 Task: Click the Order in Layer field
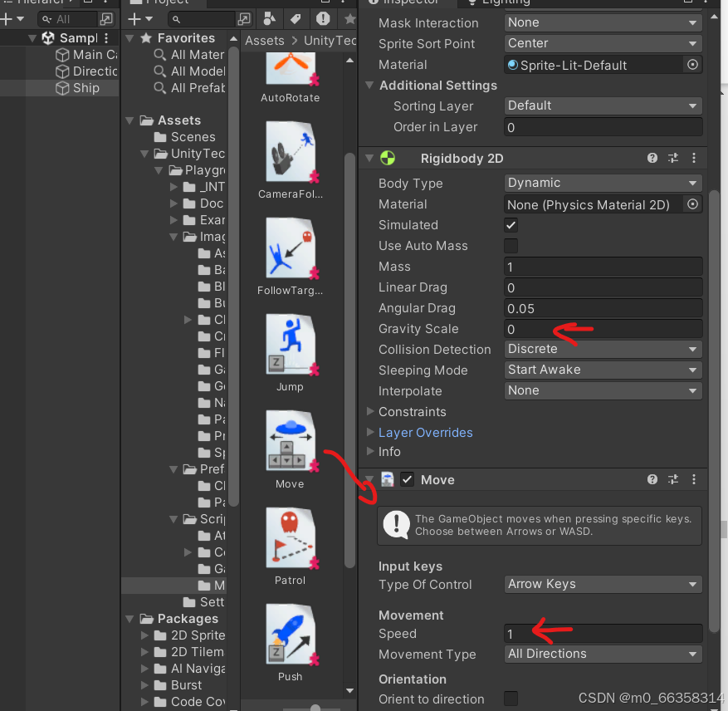coord(603,127)
